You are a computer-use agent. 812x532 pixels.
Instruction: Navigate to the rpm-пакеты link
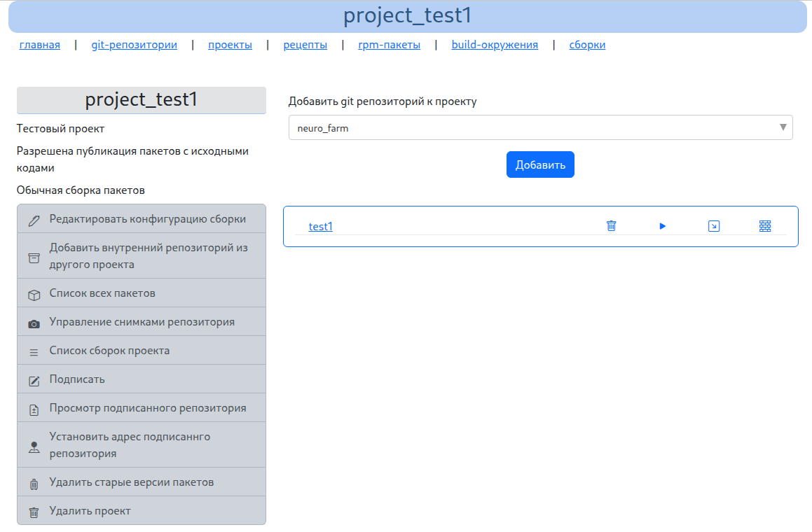(x=389, y=45)
